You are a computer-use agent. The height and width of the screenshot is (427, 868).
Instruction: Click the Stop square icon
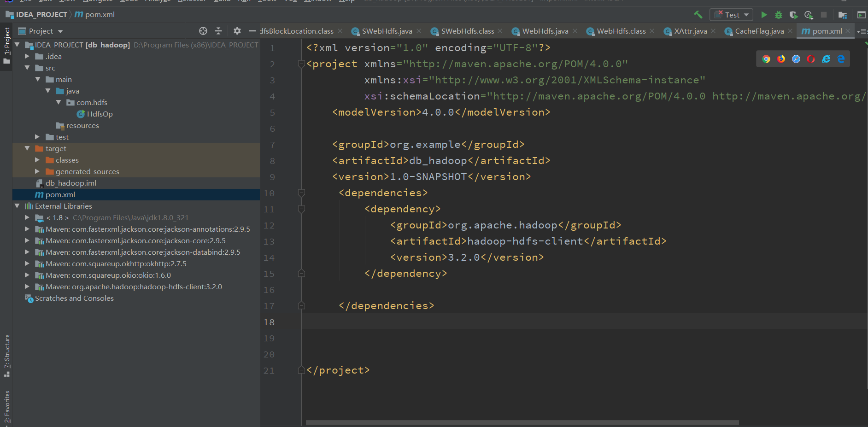tap(824, 15)
